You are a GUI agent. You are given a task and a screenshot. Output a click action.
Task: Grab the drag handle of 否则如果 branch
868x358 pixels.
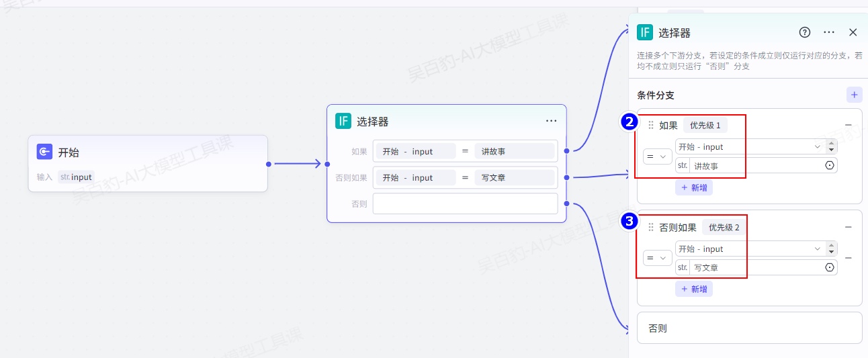651,228
